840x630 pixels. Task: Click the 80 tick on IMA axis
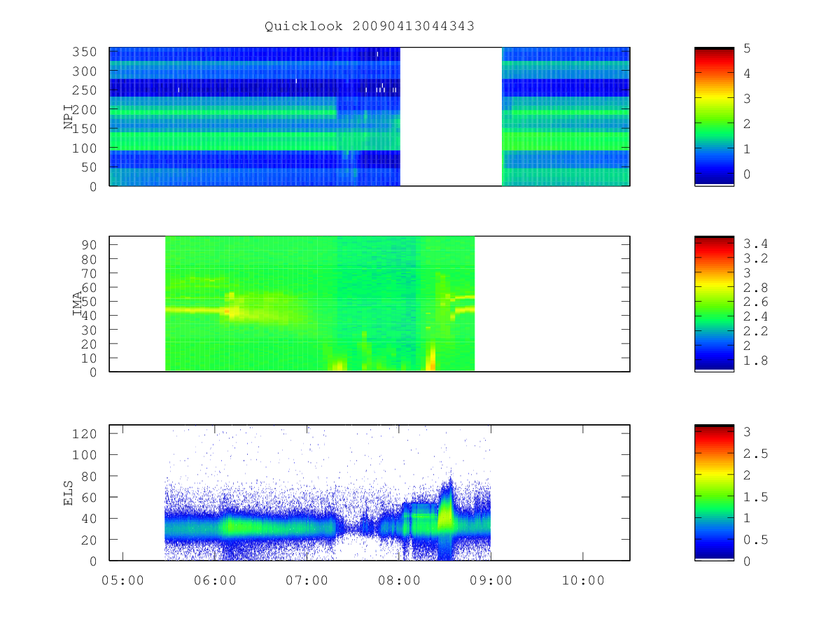click(x=89, y=259)
